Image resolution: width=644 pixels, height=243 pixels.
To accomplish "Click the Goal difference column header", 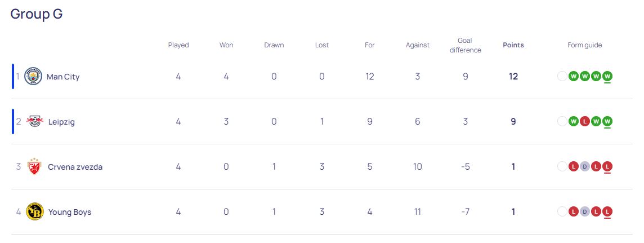I will pos(465,45).
